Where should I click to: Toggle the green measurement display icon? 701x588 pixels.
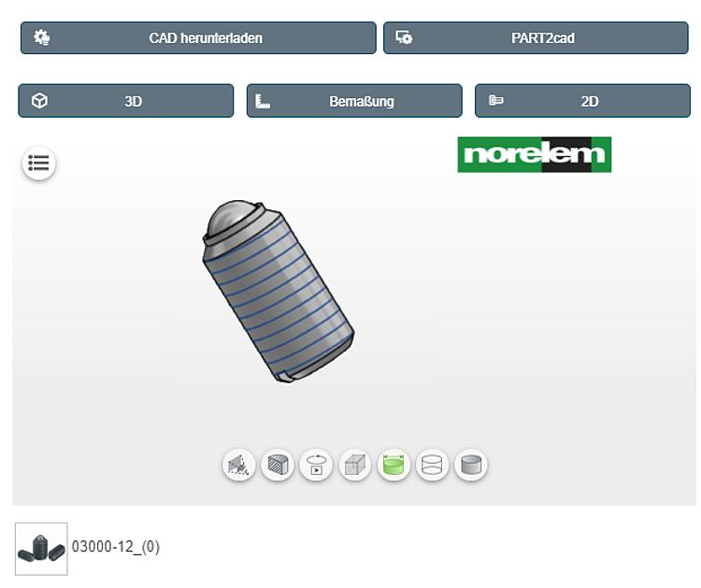pos(394,465)
